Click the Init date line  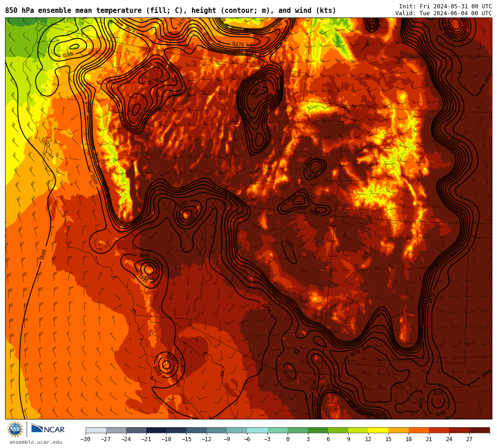[445, 6]
